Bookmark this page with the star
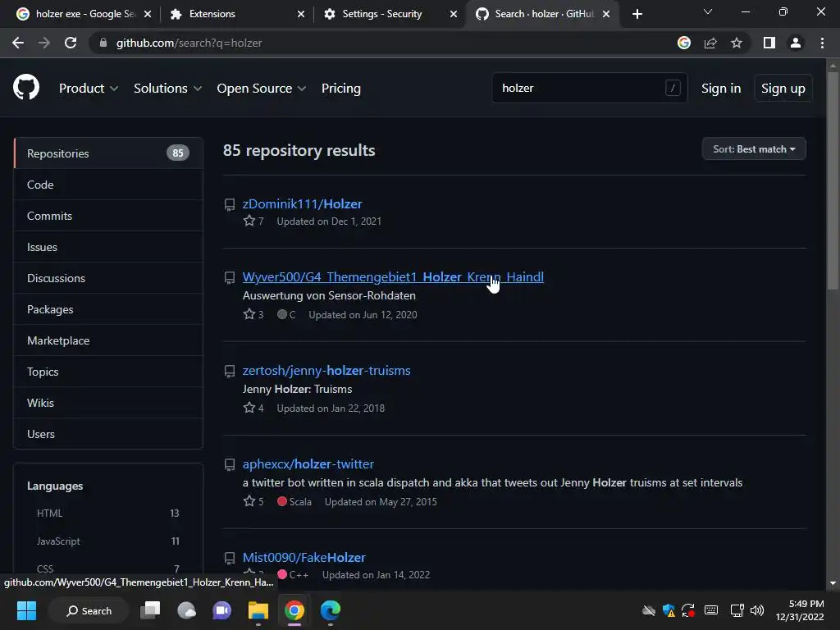Screen dimensions: 840x630 point(737,43)
